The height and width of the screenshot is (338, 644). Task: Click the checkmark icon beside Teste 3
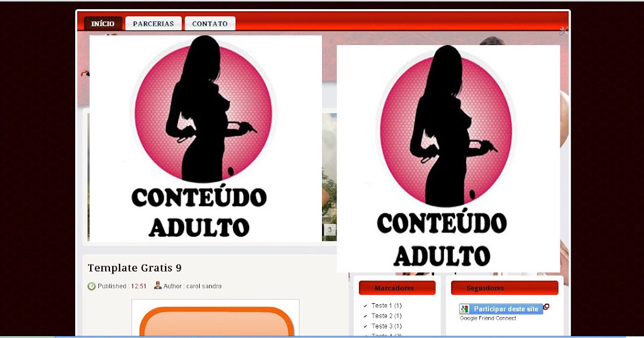(365, 326)
